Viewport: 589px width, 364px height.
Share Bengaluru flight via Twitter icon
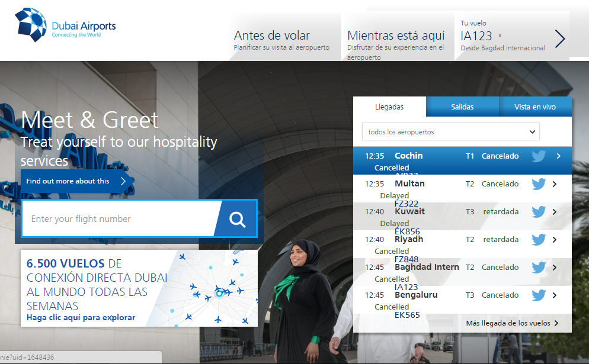539,295
